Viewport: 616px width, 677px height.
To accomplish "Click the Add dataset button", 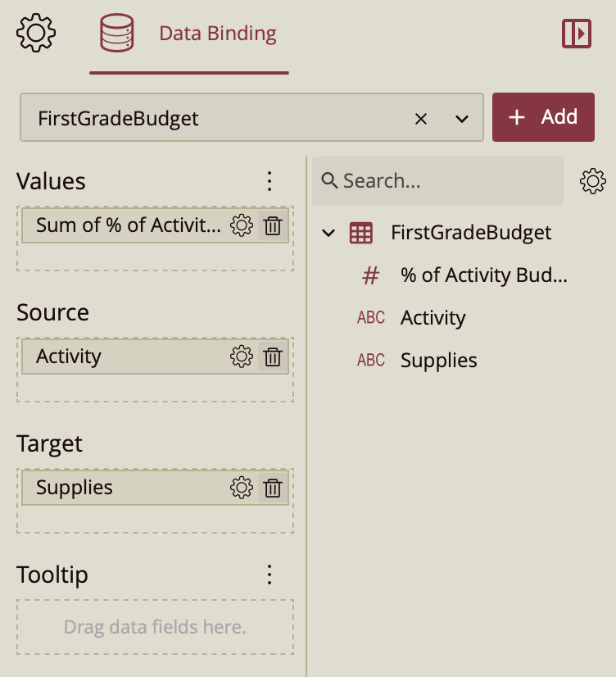I will click(543, 117).
